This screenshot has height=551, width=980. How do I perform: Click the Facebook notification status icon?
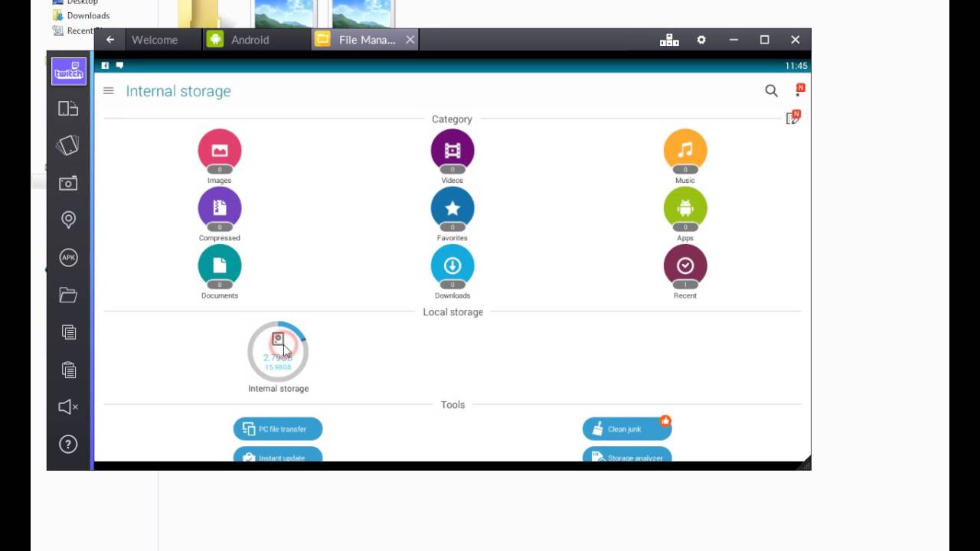[106, 66]
